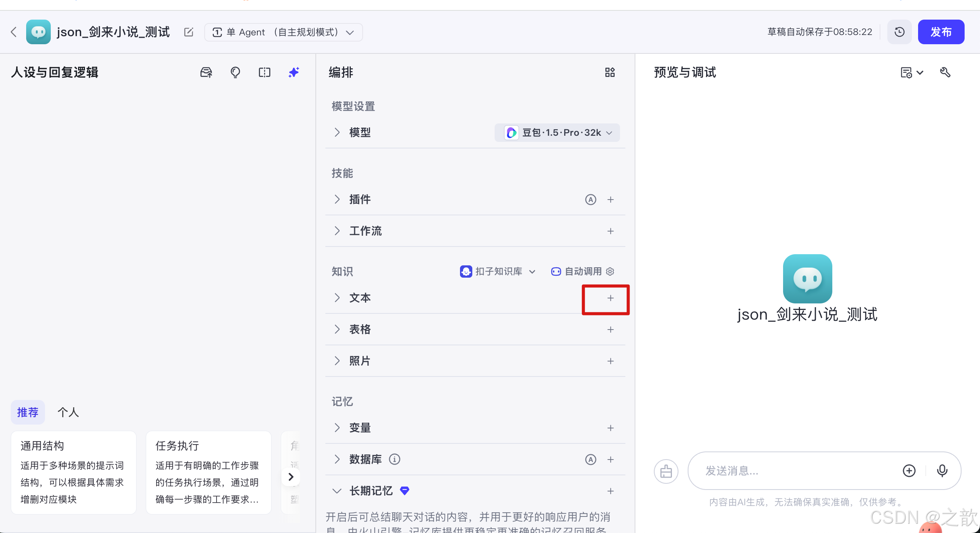Toggle auto mode for 数据库
This screenshot has width=980, height=533.
pos(591,459)
